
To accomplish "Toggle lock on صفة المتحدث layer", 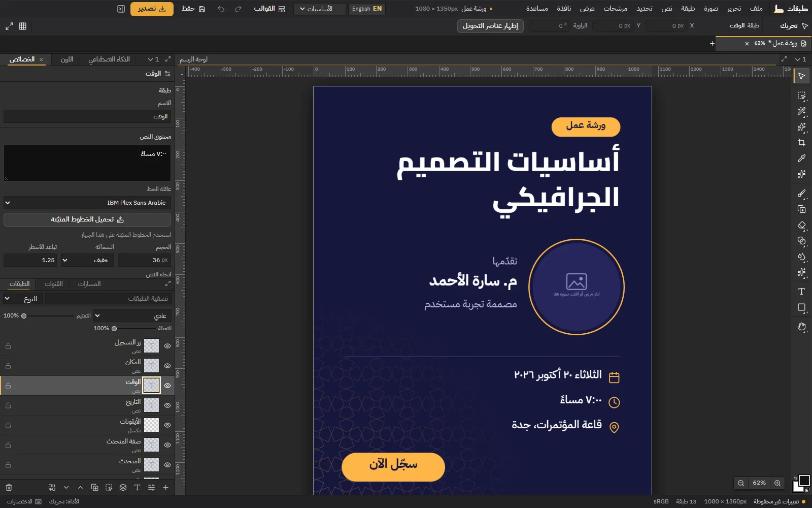I will (8, 445).
